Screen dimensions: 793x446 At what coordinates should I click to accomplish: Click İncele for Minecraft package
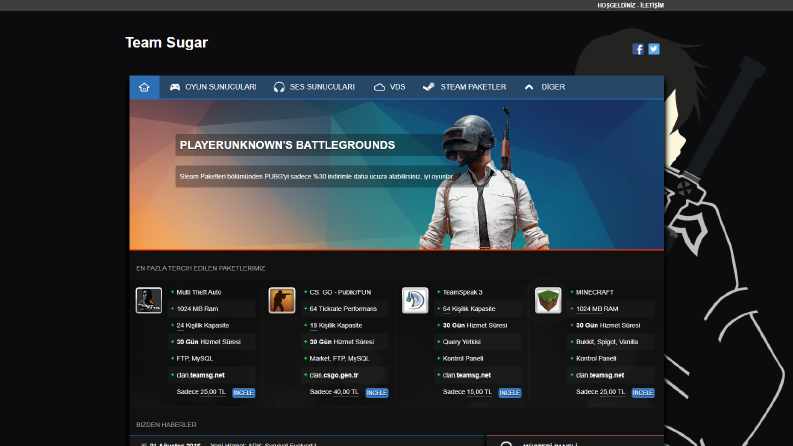click(643, 393)
